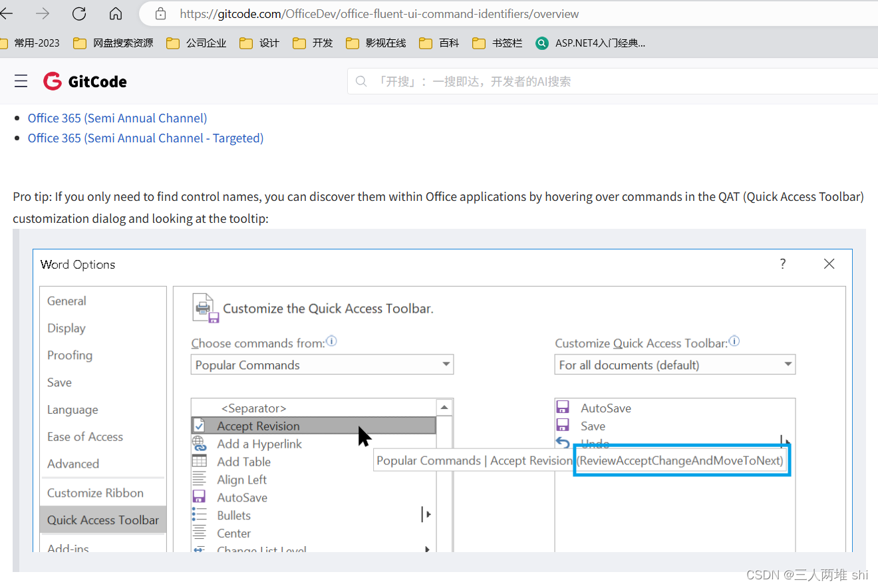This screenshot has width=878, height=588.
Task: Click the GitCode logo
Action: point(85,81)
